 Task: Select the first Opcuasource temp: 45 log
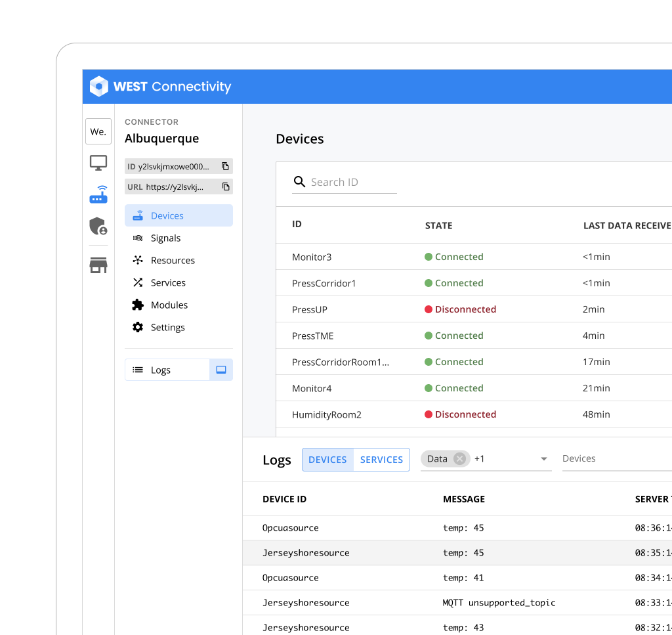point(457,528)
